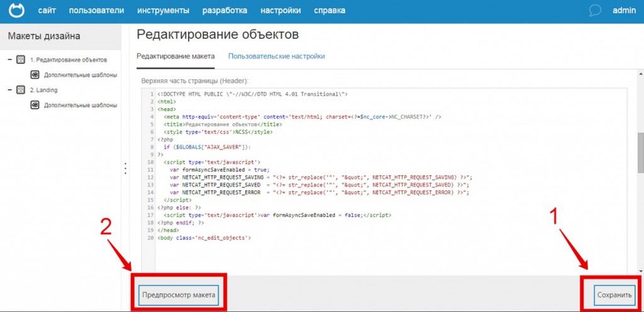Click the NETCAT_HTTP_REQUEST_SAVING variable line
This screenshot has width=644, height=312.
(321, 177)
